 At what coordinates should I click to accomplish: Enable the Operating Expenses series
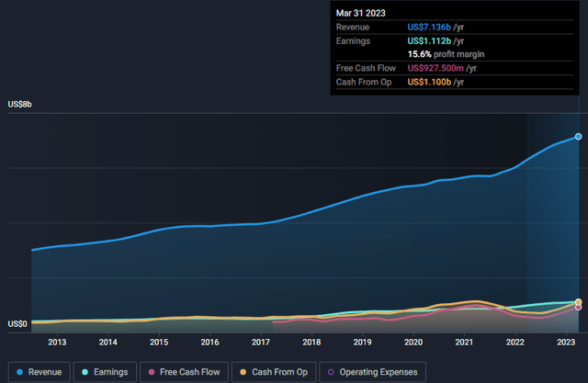click(372, 372)
